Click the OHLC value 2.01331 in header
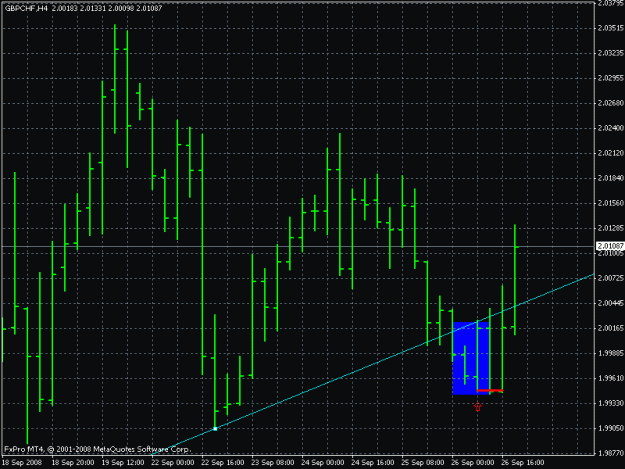 click(92, 8)
